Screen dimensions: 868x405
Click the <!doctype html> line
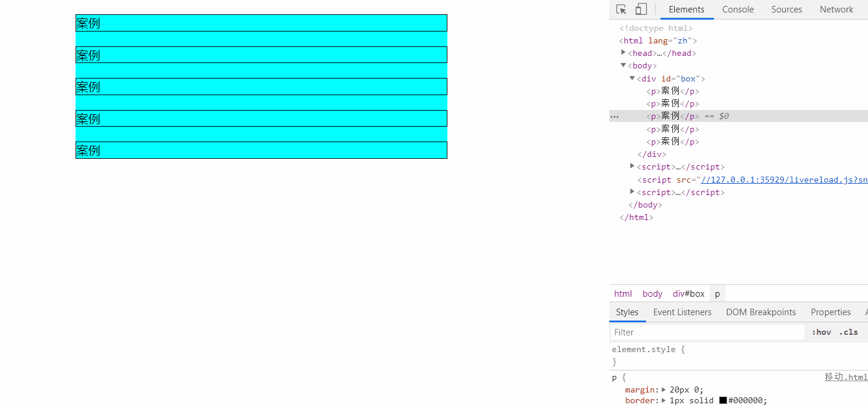656,28
